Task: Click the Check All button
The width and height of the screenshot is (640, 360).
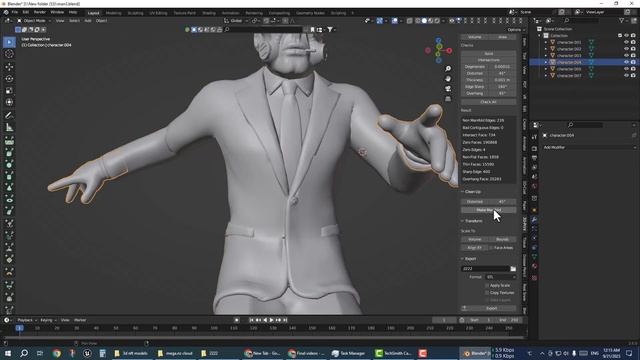Action: (x=489, y=102)
